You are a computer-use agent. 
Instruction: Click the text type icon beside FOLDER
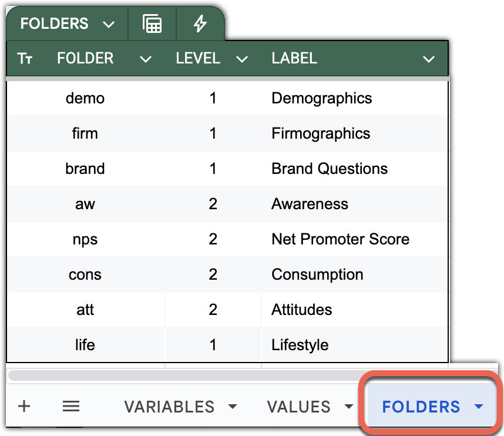25,59
